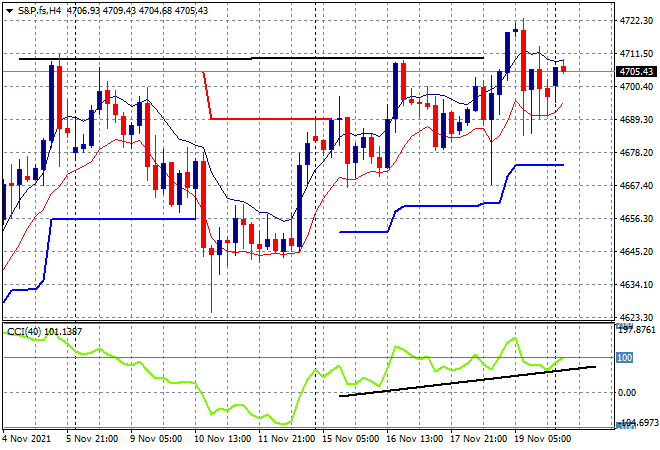
Task: Click the 0.00 level on CCI scale
Action: 627,393
